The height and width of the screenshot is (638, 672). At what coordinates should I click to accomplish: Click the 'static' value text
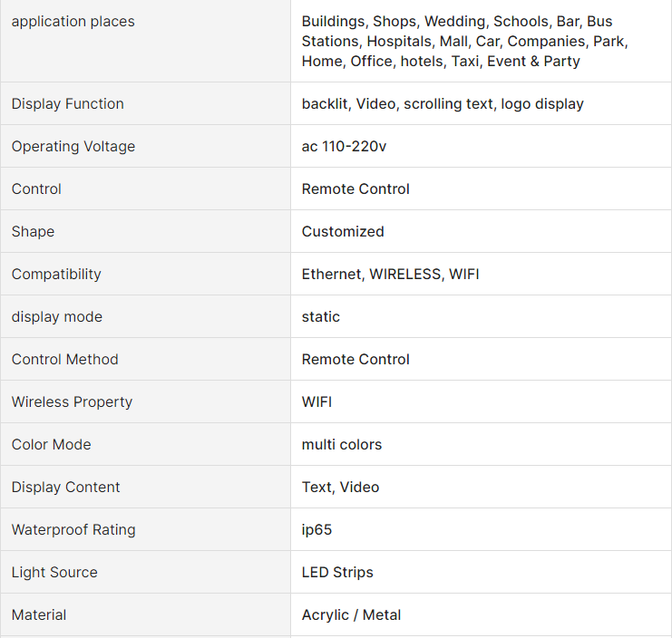pos(321,317)
